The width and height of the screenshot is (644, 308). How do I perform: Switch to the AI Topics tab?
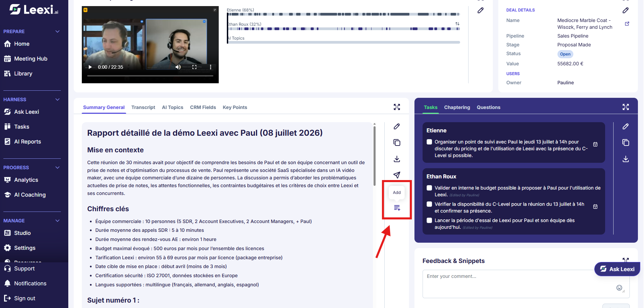tap(172, 107)
